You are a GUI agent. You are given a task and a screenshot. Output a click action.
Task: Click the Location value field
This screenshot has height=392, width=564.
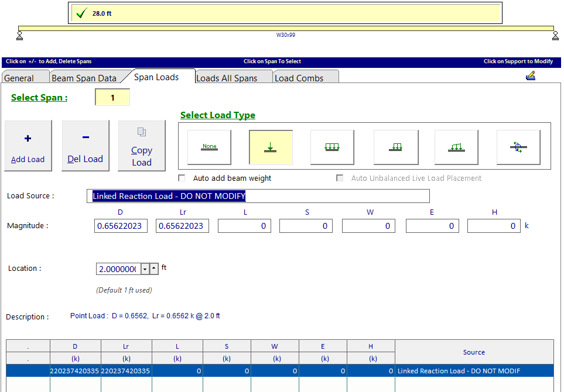(119, 269)
